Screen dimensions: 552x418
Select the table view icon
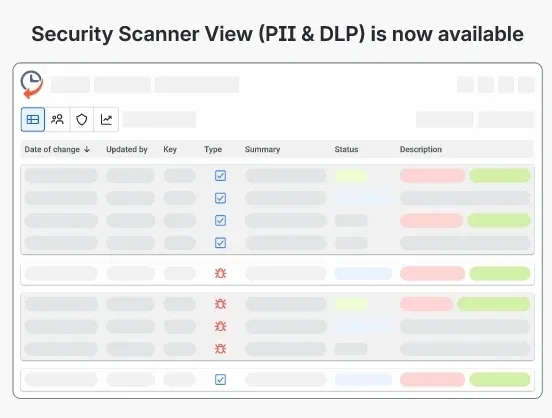(33, 120)
